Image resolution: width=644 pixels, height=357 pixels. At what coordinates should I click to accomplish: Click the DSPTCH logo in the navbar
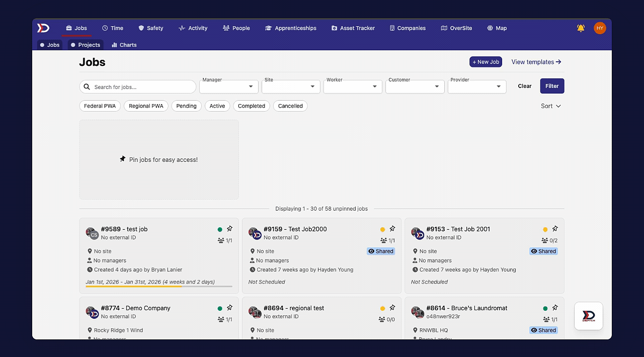tap(43, 28)
